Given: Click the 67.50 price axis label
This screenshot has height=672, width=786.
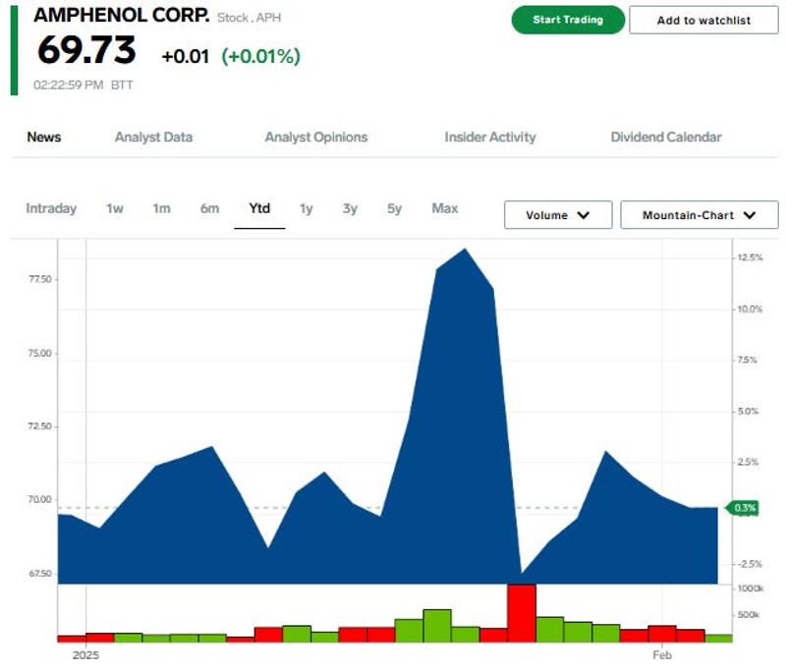Looking at the screenshot, I should 40,574.
